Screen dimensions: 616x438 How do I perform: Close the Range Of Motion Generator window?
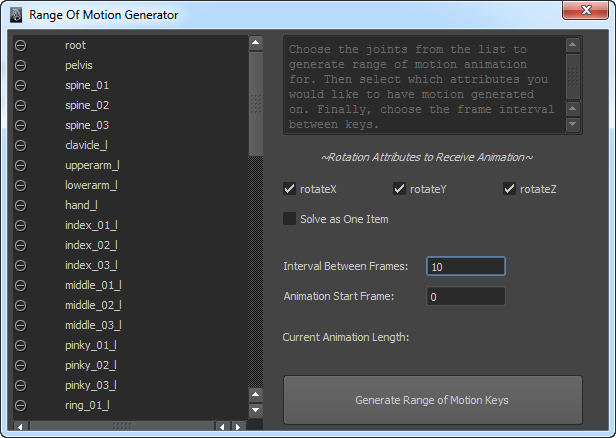coord(586,9)
